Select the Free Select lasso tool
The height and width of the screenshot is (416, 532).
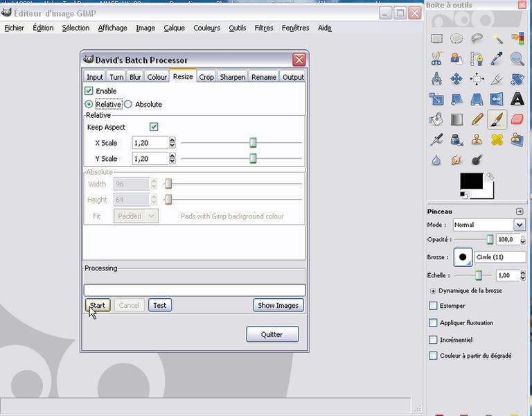click(477, 38)
